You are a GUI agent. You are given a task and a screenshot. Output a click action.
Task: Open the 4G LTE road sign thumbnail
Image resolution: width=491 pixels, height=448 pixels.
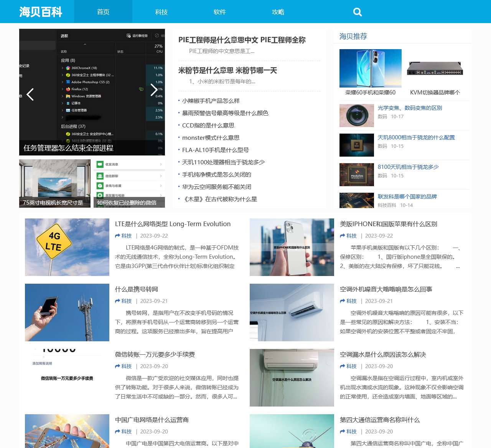click(67, 247)
